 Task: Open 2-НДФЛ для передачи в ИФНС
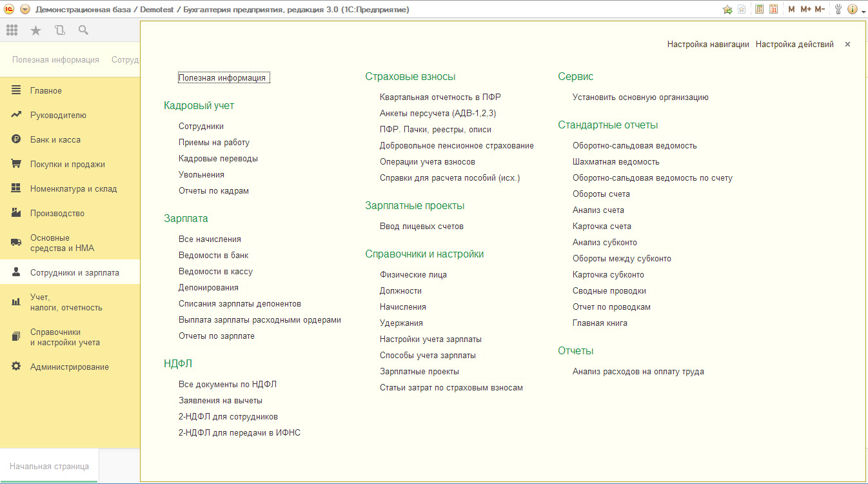239,433
